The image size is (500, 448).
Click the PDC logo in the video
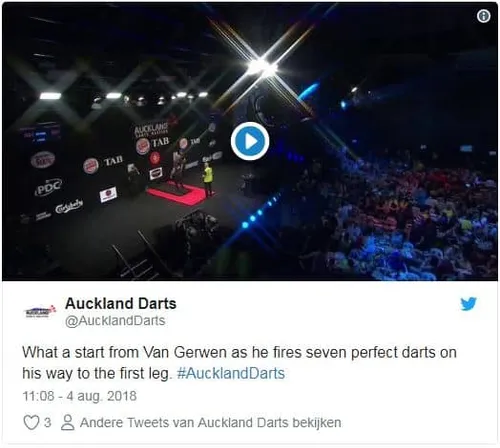point(48,187)
